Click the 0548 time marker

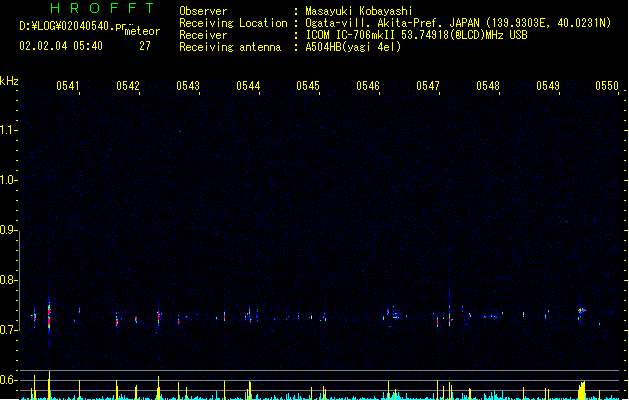(x=488, y=86)
